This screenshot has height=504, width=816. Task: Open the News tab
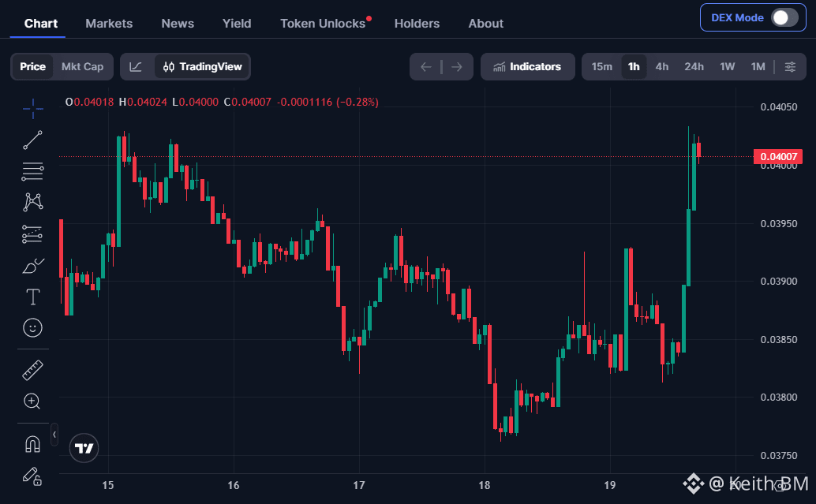click(178, 24)
